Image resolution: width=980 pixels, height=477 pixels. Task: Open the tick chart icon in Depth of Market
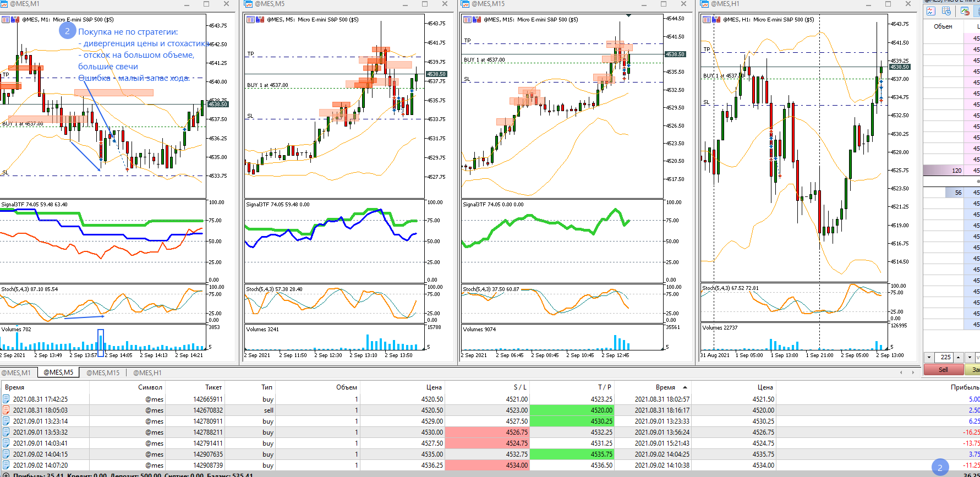(x=931, y=11)
